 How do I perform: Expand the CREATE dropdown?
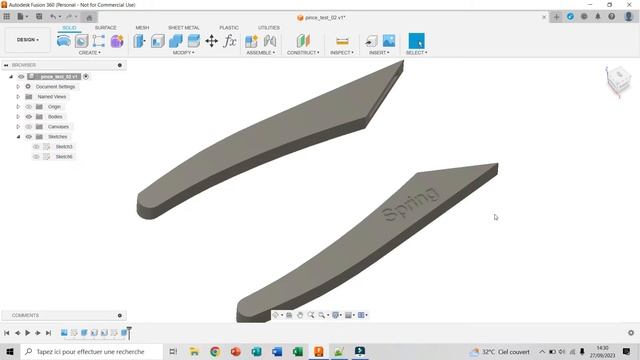coord(89,53)
